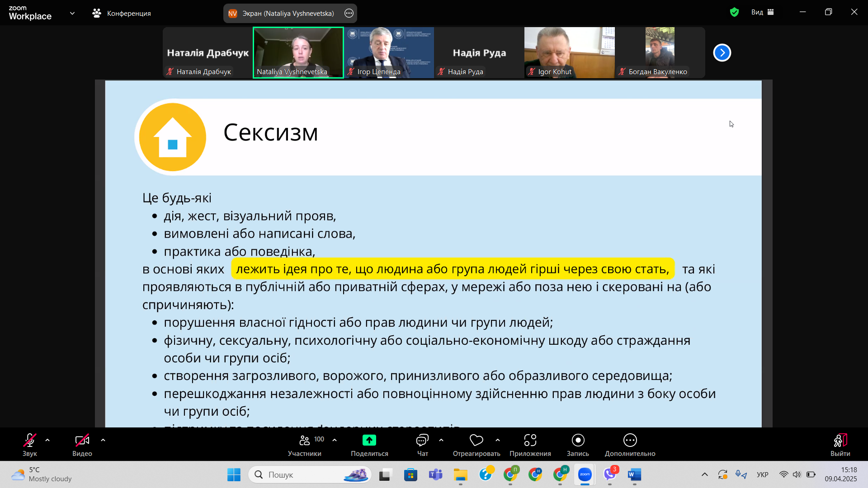868x488 pixels.
Task: Start recording with the Record icon
Action: (578, 440)
